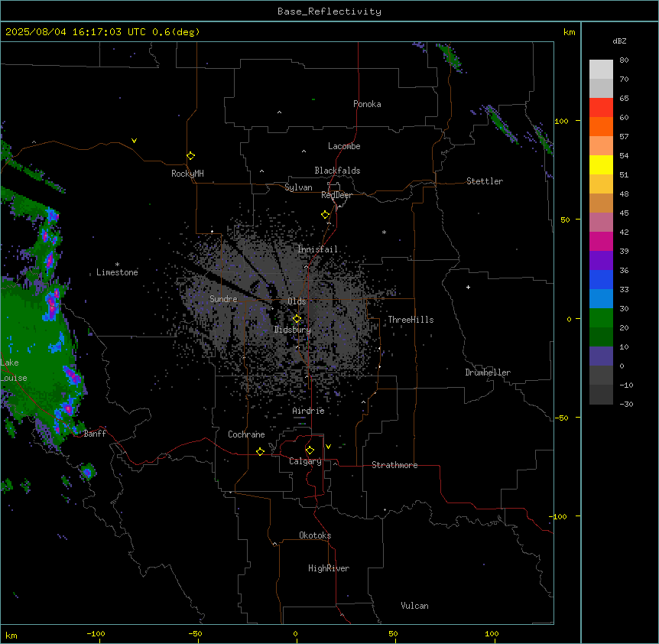Click the Strathmore city label
Screen dimensions: 659x644
[x=394, y=465]
